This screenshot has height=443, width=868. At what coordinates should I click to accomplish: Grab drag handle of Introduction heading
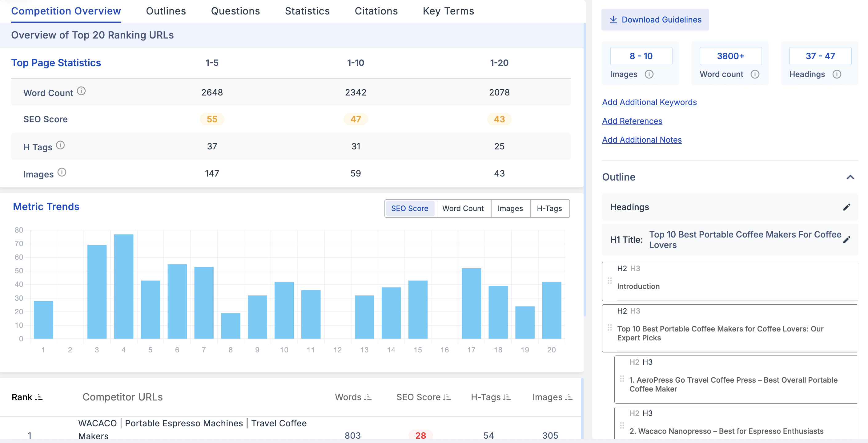(609, 281)
